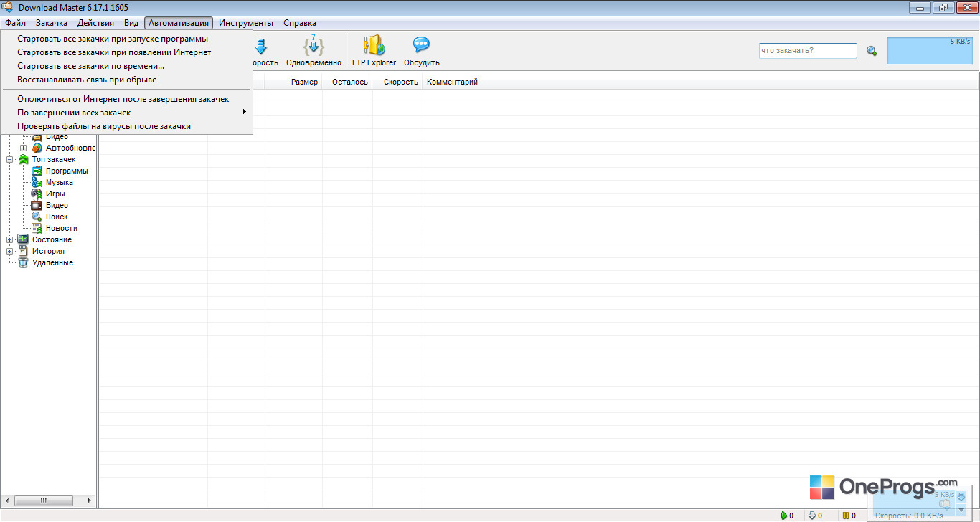
Task: Click the tree panel scrollbar left arrow
Action: (8, 500)
